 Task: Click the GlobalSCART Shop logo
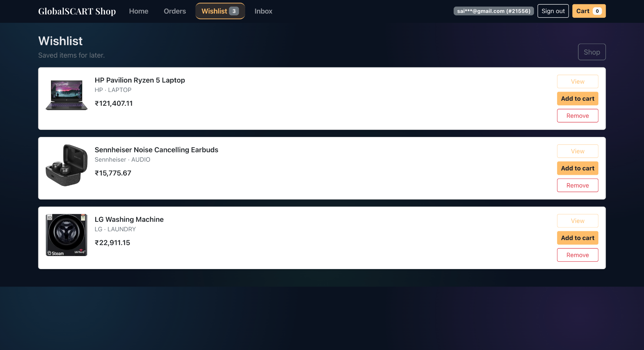click(77, 11)
